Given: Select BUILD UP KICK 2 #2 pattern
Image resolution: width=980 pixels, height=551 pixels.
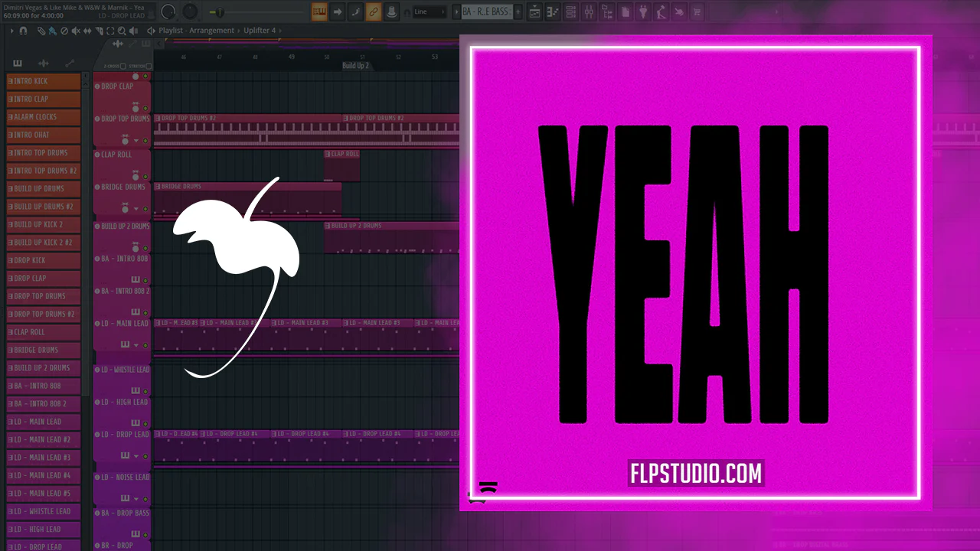Looking at the screenshot, I should [44, 243].
